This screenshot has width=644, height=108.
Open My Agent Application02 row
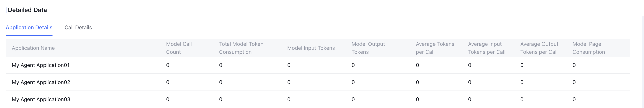point(41,82)
